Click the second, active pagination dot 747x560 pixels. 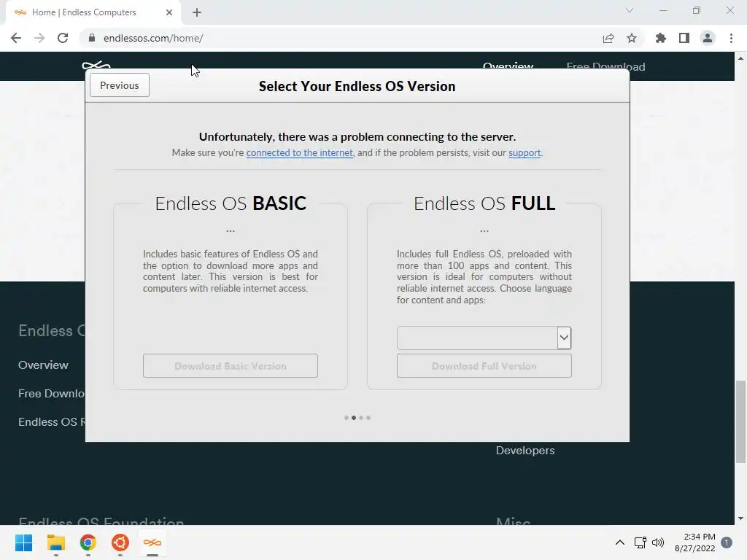tap(354, 418)
